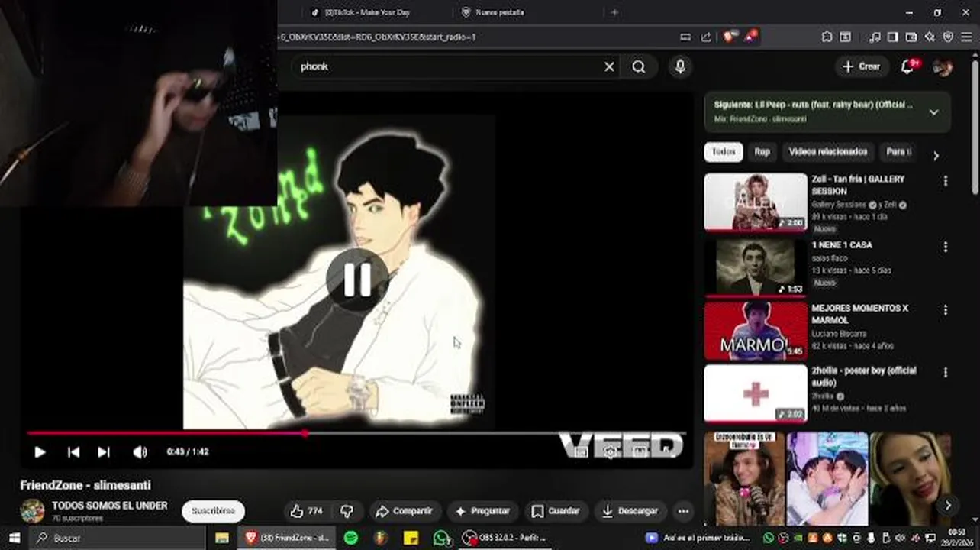Viewport: 980px width, 550px height.
Task: Open the more actions ellipsis under the video
Action: tap(683, 511)
